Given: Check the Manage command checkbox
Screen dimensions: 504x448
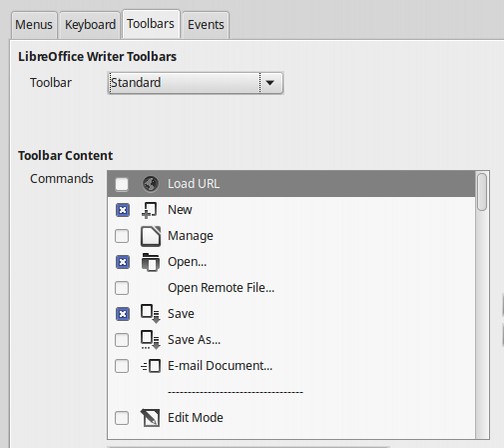Looking at the screenshot, I should (122, 236).
